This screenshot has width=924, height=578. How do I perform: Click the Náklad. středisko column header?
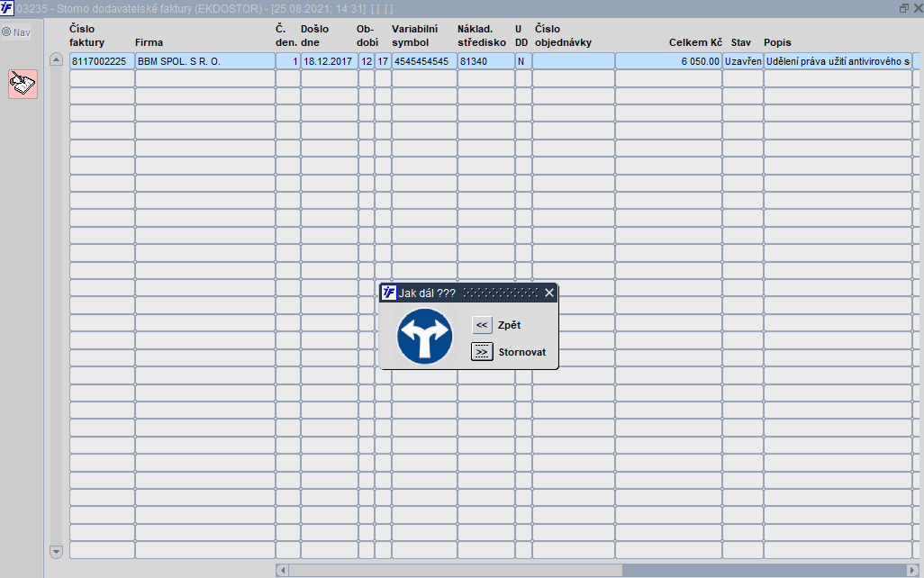pos(482,35)
